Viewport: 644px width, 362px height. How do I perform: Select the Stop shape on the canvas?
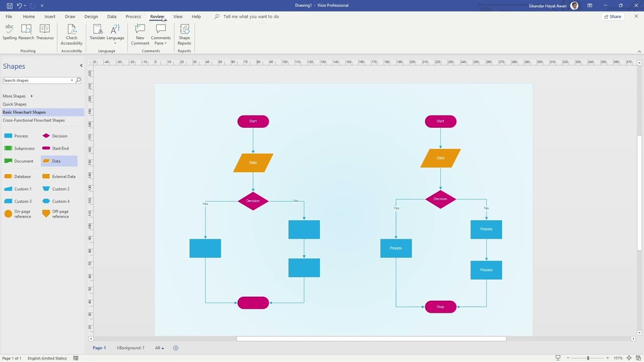pos(440,307)
